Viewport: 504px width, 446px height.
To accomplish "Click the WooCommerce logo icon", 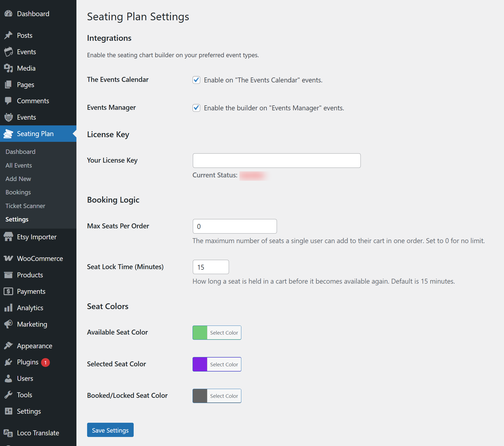I will (x=8, y=258).
